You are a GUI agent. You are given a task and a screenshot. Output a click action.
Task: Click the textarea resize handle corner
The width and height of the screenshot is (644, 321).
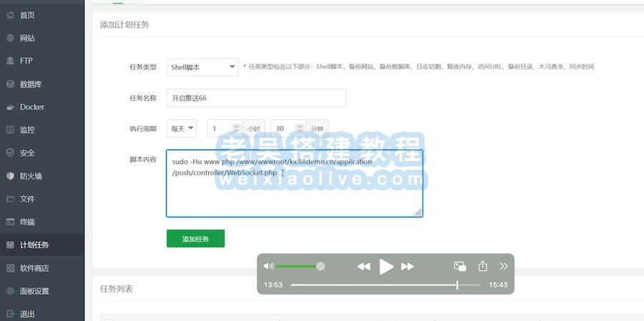coord(418,212)
